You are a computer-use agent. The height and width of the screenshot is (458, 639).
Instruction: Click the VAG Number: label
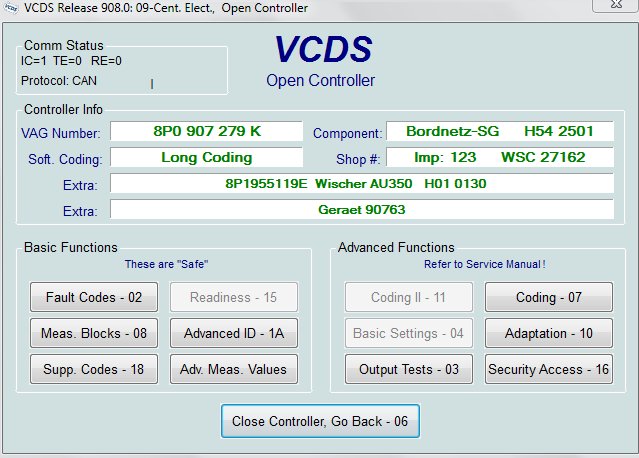coord(61,133)
